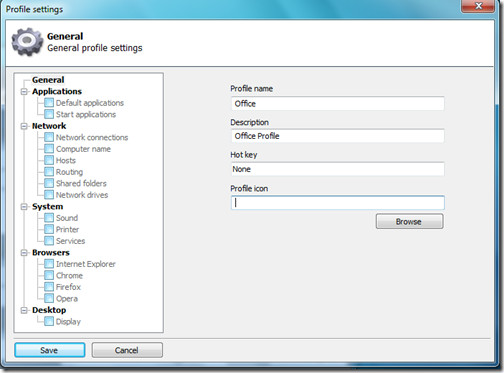Click the Browse button
Screen dimensions: 504x373
pyautogui.click(x=409, y=221)
